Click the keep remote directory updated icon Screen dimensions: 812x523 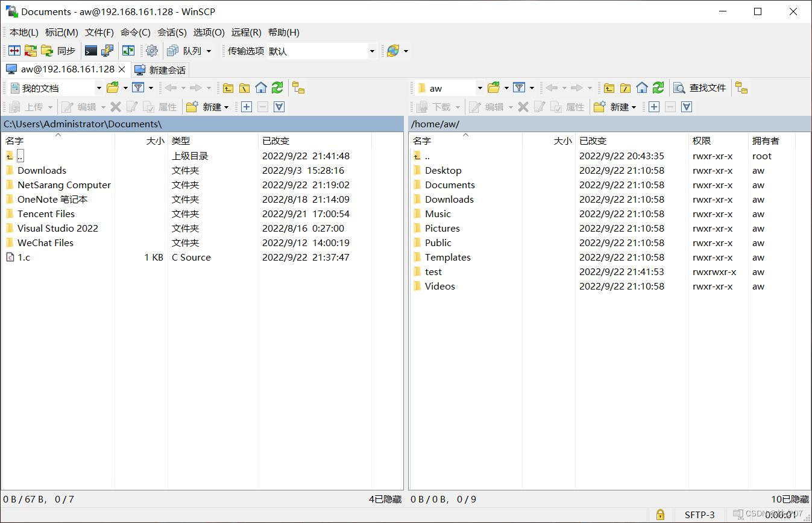click(128, 51)
